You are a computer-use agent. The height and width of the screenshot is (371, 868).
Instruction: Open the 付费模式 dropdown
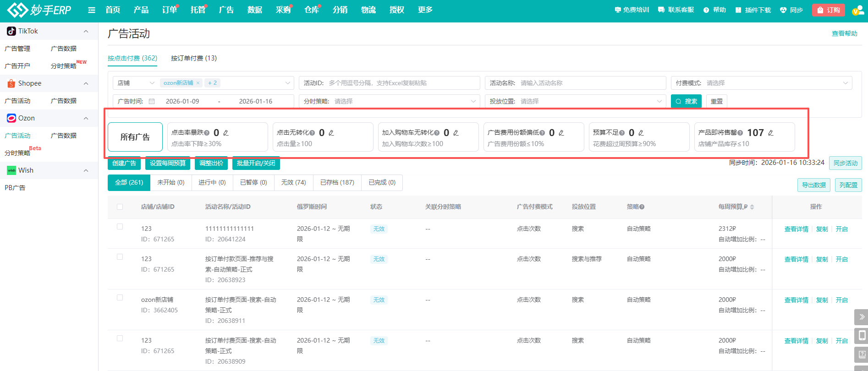[762, 83]
